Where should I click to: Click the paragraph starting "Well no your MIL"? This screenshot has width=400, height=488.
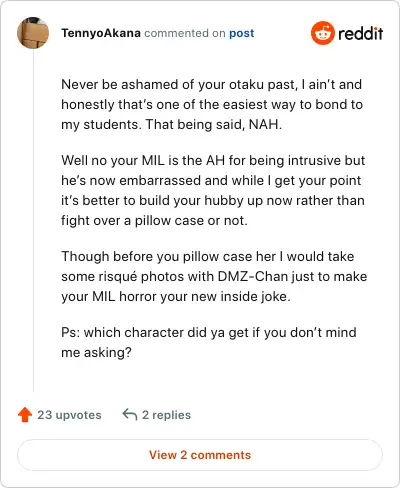[213, 190]
